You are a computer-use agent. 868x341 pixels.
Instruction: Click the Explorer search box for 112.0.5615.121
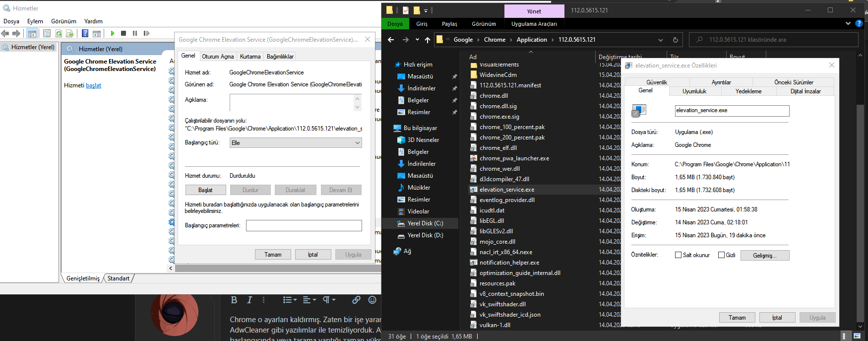[x=774, y=40]
